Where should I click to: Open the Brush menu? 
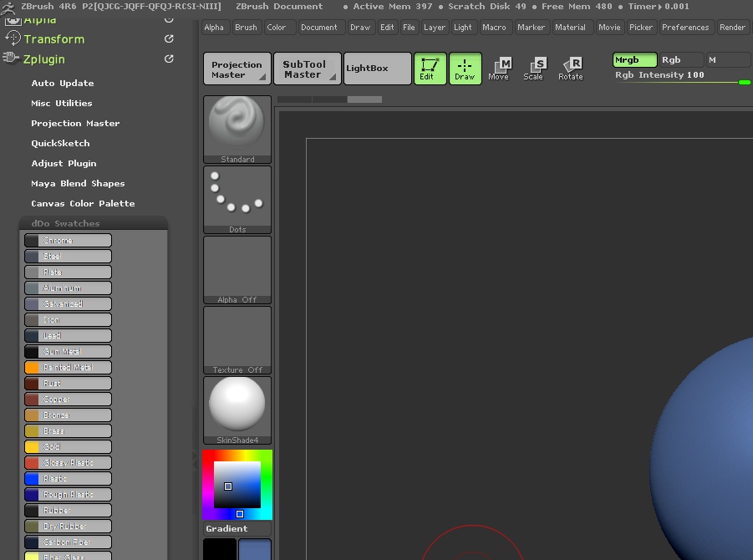pos(246,28)
